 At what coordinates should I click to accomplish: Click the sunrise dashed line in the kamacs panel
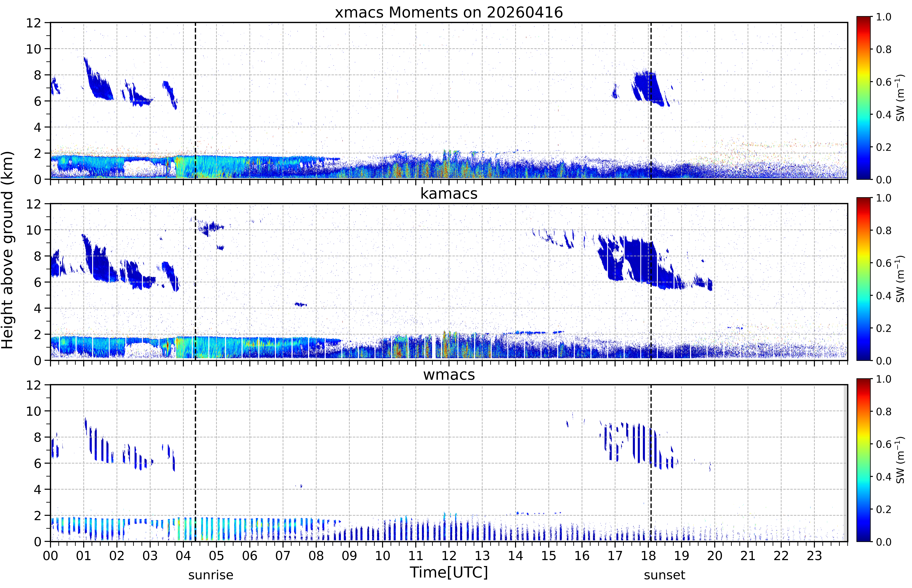click(196, 282)
